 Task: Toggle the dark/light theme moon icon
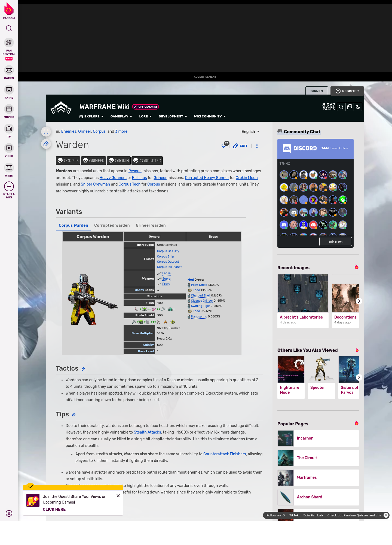(358, 107)
